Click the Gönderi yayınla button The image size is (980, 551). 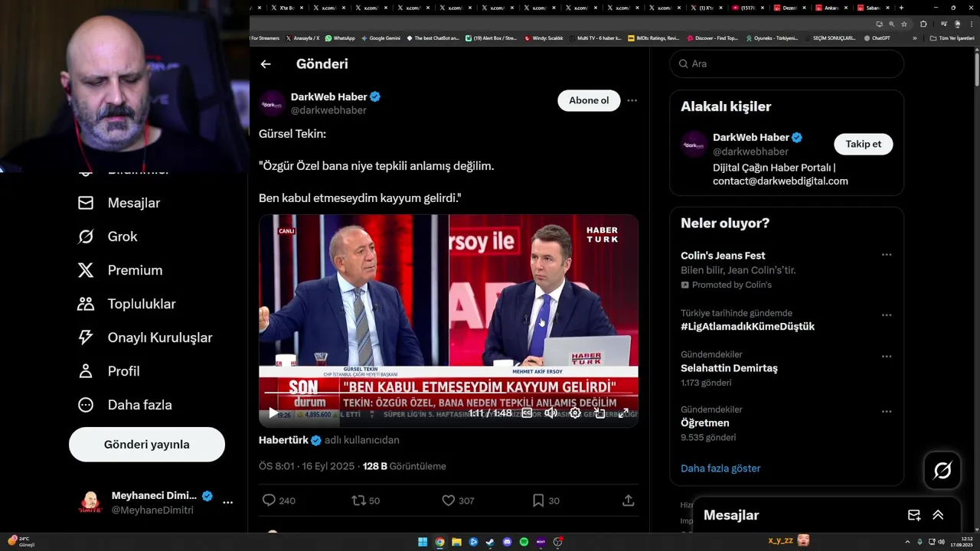coord(147,445)
